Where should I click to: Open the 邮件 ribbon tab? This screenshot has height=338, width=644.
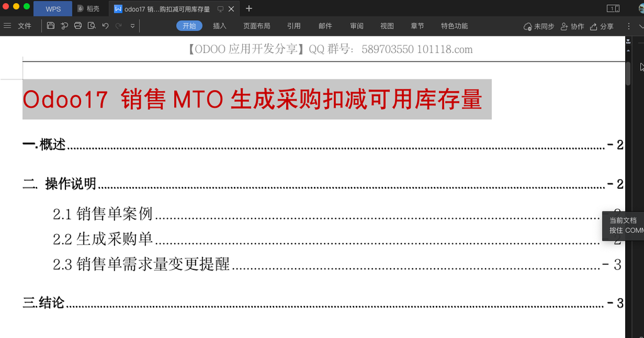pyautogui.click(x=325, y=26)
